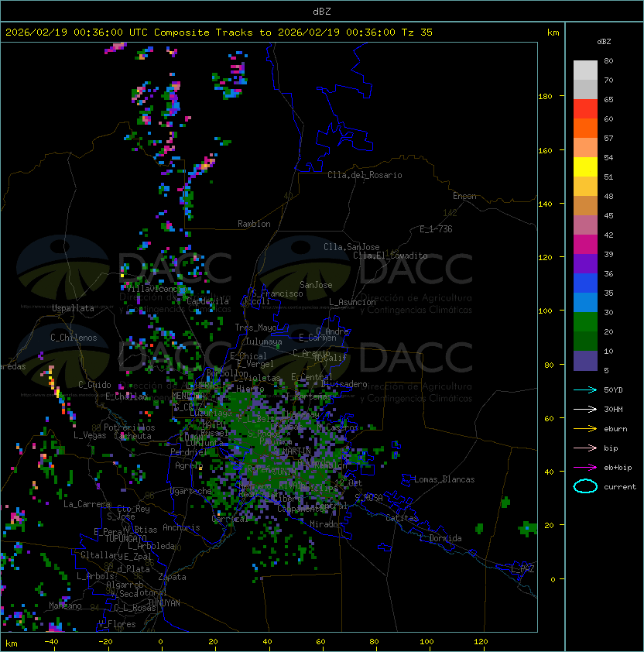Screen dimensions: 644x652
Task: Click the 'Clla.El_Cavadito' map label
Action: tap(390, 256)
